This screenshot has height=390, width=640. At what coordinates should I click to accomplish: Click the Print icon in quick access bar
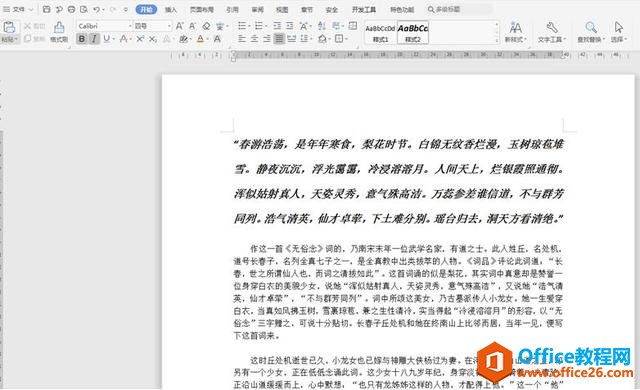click(x=71, y=9)
